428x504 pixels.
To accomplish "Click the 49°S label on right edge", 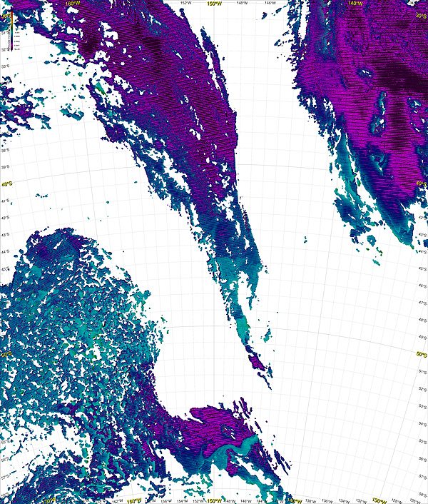I will 423,337.
